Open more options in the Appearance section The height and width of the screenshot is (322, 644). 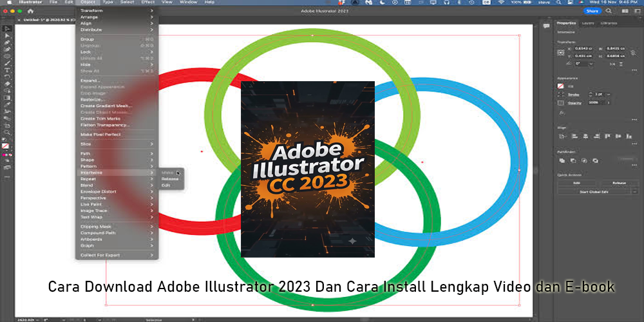[634, 120]
